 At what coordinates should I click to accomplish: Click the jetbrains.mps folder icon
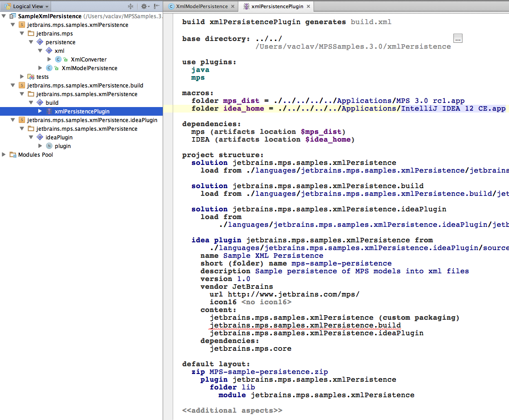(x=31, y=33)
